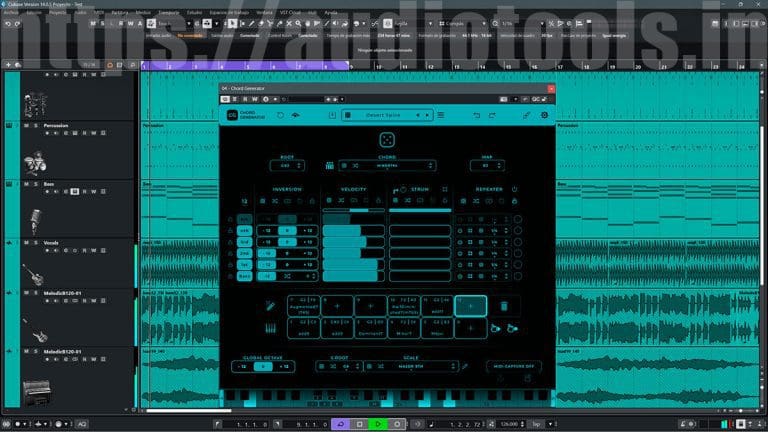Click the undo arrow in Chord Generator header

[477, 115]
